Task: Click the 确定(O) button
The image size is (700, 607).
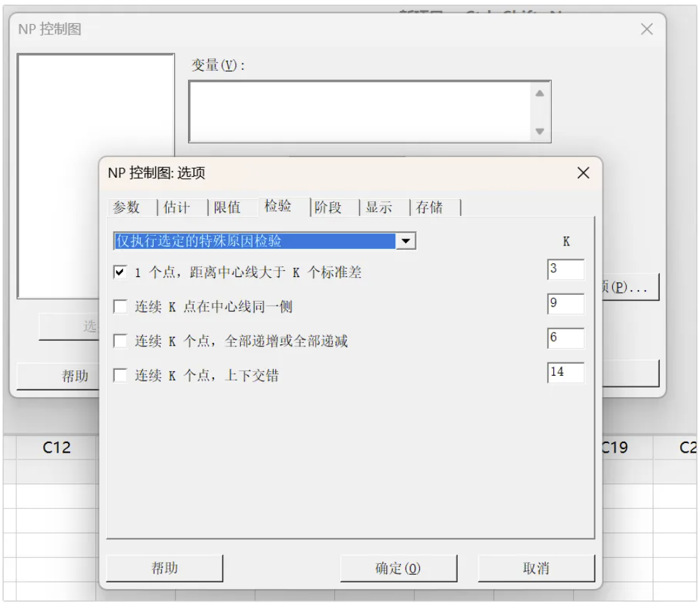Action: [x=398, y=568]
